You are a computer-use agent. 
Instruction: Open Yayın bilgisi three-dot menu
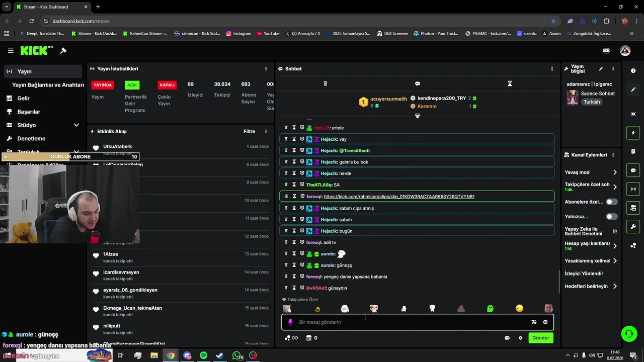click(x=613, y=69)
